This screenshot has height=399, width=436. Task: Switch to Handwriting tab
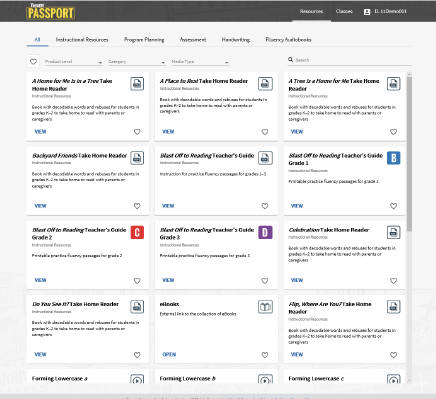click(x=236, y=40)
